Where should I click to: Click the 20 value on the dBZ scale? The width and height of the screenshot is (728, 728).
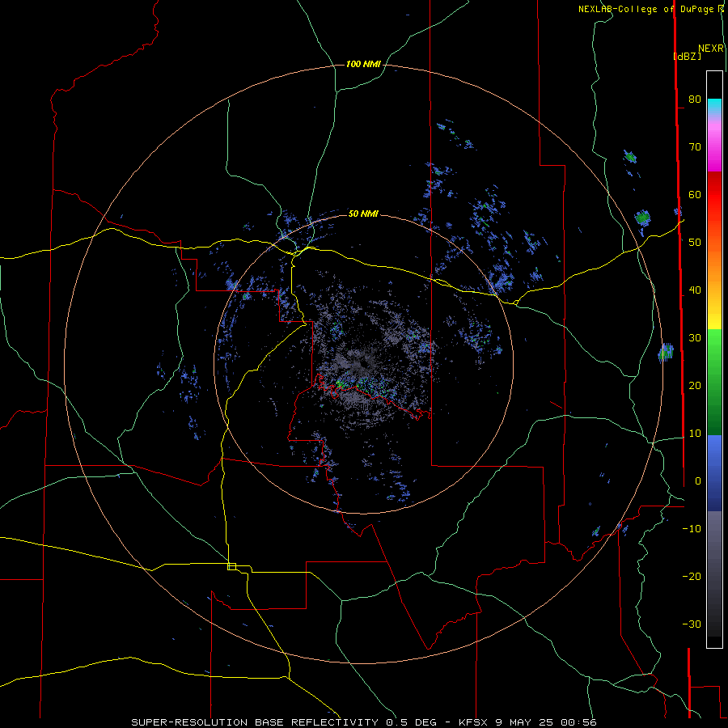pyautogui.click(x=695, y=386)
